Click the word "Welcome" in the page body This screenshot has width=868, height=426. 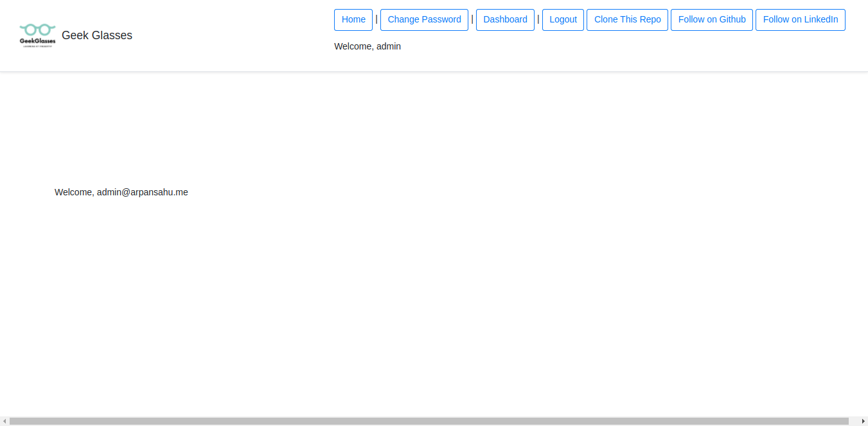(x=74, y=192)
